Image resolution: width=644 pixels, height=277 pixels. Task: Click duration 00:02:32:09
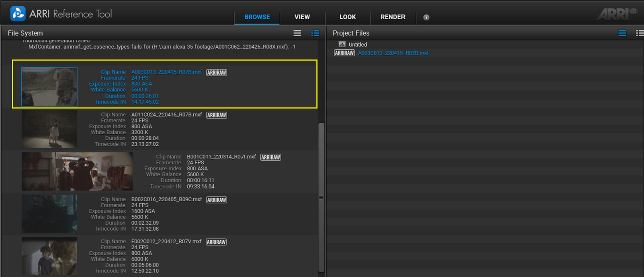click(x=145, y=223)
